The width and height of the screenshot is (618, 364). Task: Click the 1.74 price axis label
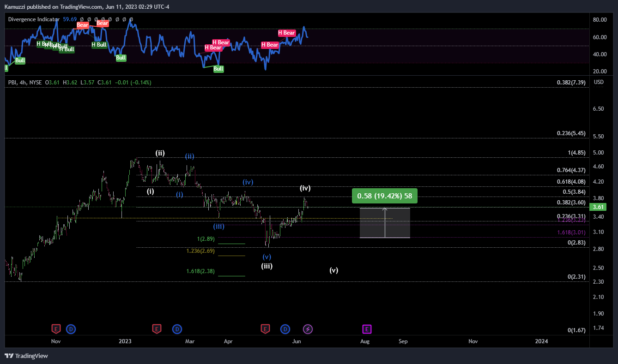(x=598, y=328)
